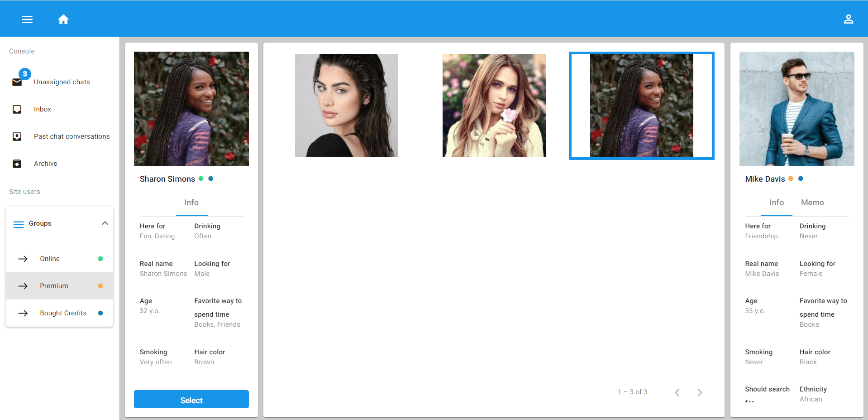Go to previous page of photos
The width and height of the screenshot is (868, 420).
[x=677, y=392]
